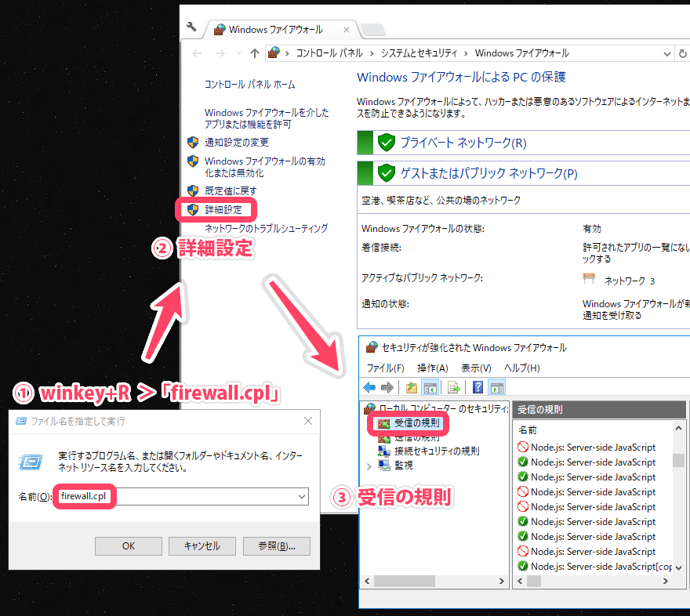The width and height of the screenshot is (690, 616).
Task: Click shield icon next to 詳細設定
Action: (193, 210)
